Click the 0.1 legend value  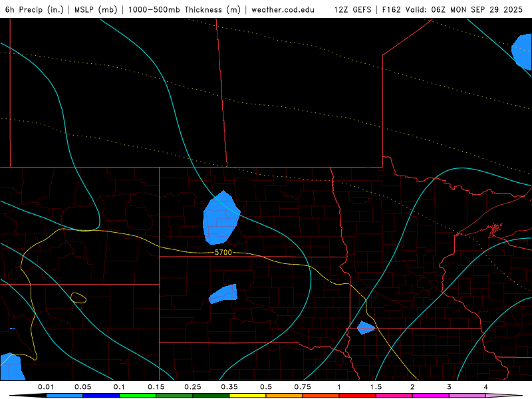(x=120, y=387)
